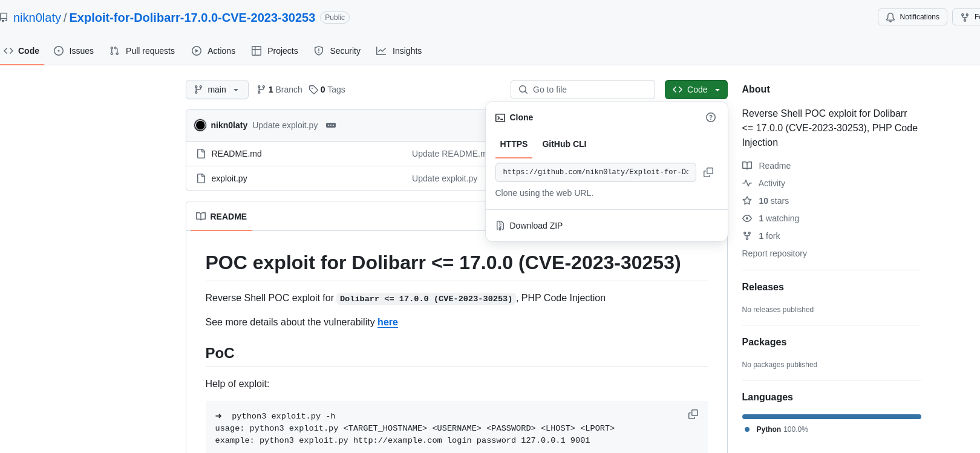This screenshot has height=453, width=980.
Task: Click the Update exploit.py message in exploit.py row
Action: (x=445, y=178)
